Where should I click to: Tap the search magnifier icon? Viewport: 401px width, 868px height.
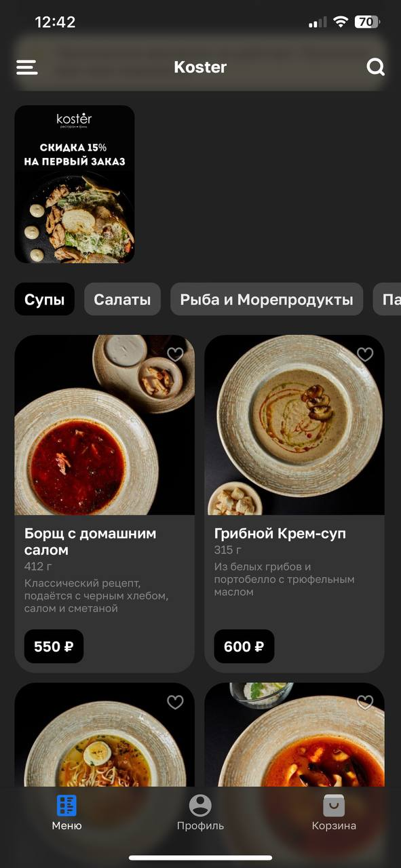point(375,67)
